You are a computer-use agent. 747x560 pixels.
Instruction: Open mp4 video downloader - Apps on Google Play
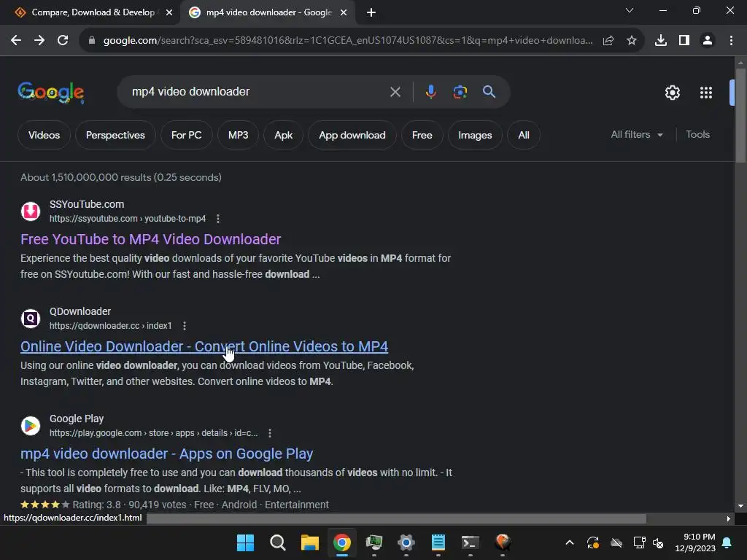166,454
